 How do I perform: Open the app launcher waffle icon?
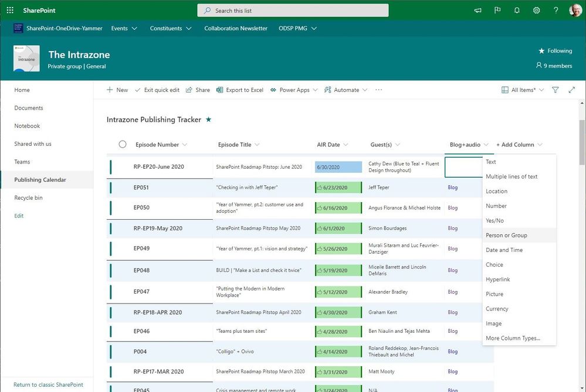tap(10, 10)
